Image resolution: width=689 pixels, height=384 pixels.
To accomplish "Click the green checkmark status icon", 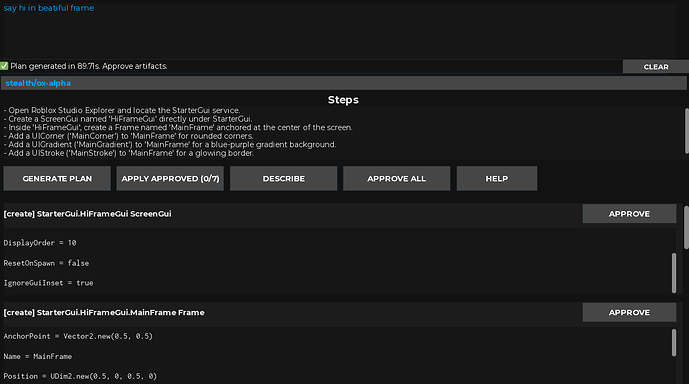I will point(4,66).
